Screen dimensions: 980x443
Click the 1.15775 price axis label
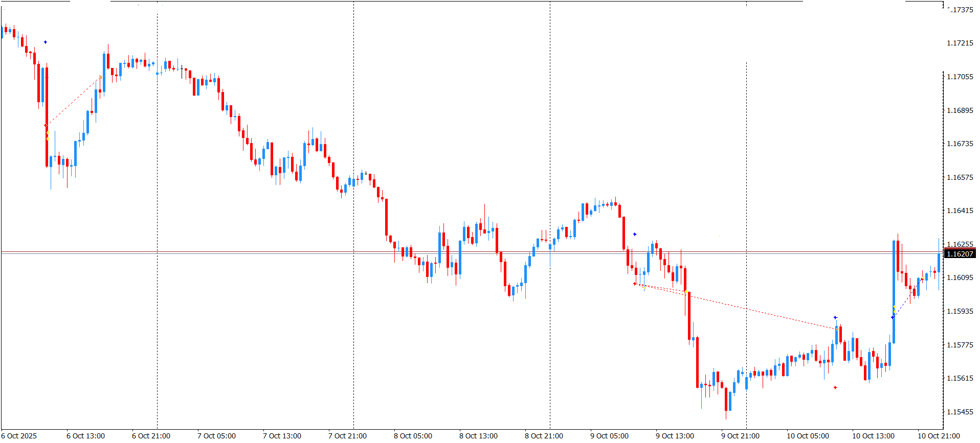960,345
